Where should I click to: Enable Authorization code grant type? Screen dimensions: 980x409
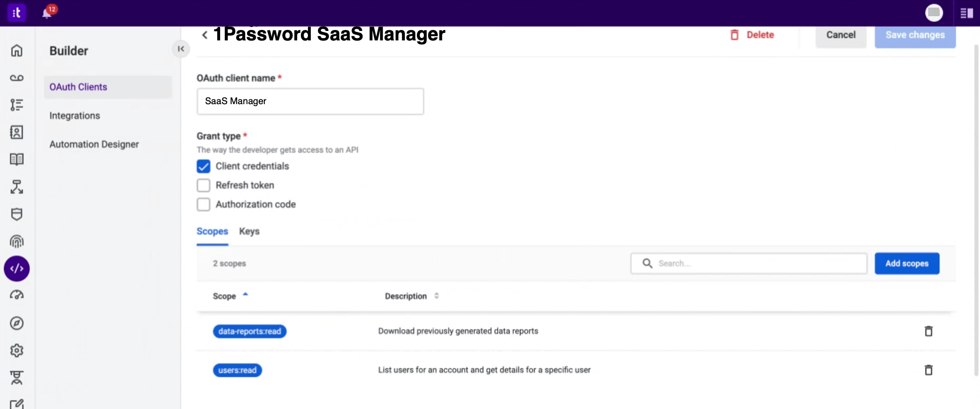click(203, 204)
